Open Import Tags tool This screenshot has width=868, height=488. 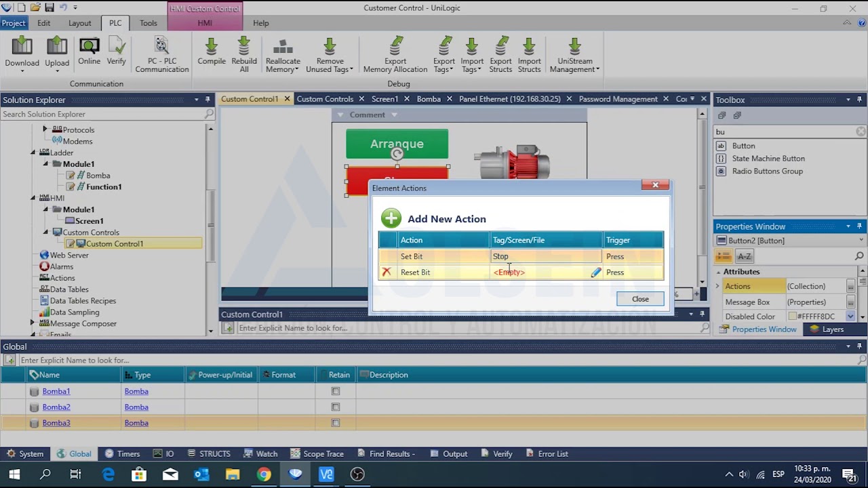472,47
